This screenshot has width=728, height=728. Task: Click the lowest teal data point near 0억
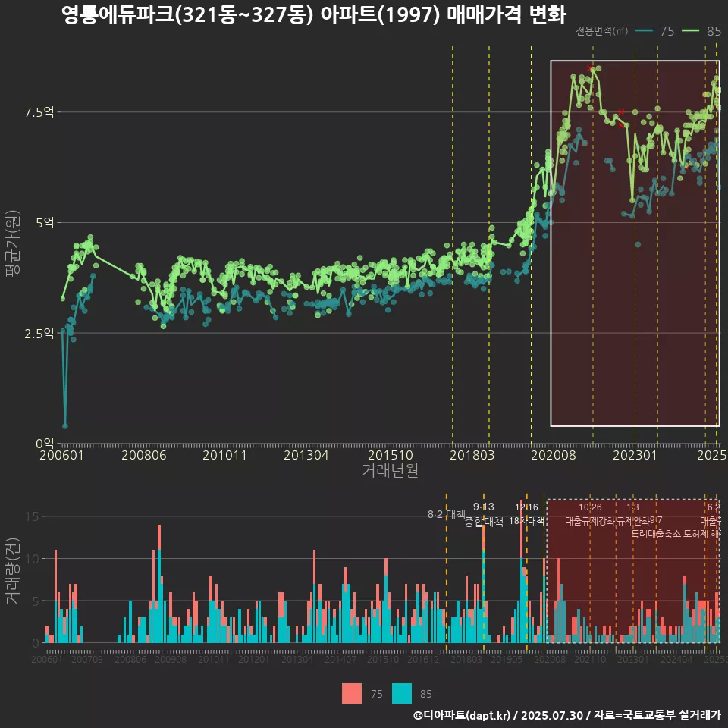pyautogui.click(x=65, y=425)
